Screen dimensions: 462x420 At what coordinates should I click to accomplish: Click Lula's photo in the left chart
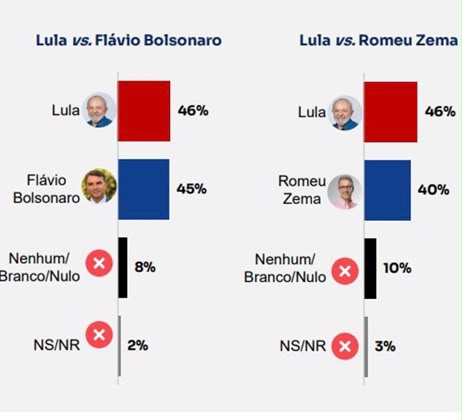99,110
